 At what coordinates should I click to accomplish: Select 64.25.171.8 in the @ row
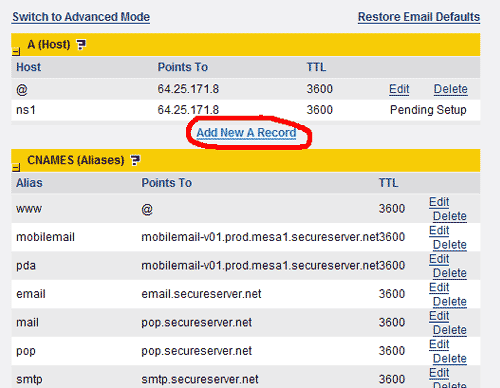pos(188,89)
